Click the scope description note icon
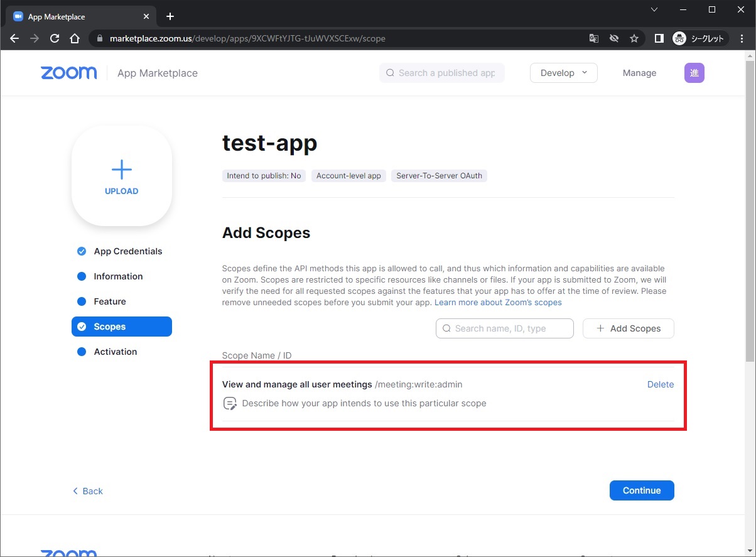 (230, 403)
